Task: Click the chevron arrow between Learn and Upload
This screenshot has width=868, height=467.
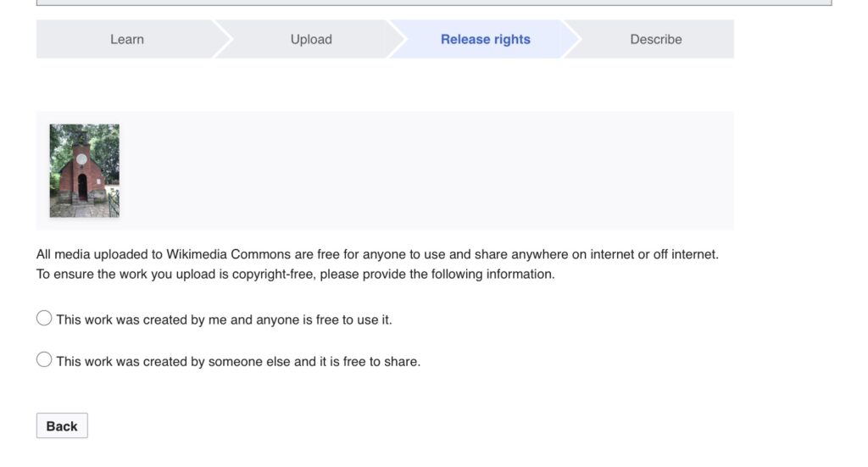Action: [221, 39]
